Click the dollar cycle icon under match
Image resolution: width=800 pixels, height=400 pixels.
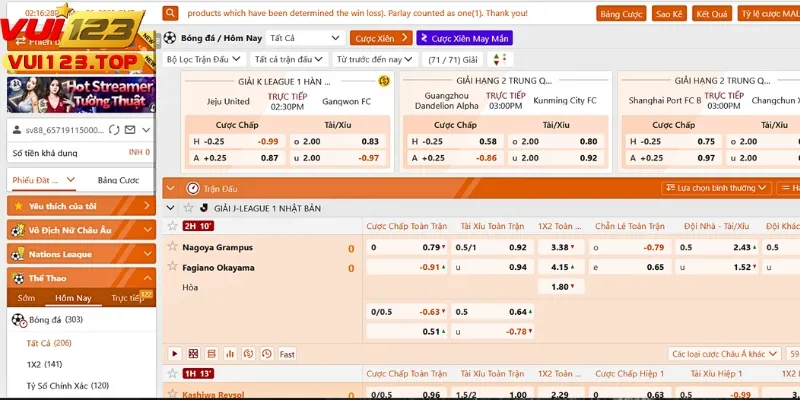[248, 354]
